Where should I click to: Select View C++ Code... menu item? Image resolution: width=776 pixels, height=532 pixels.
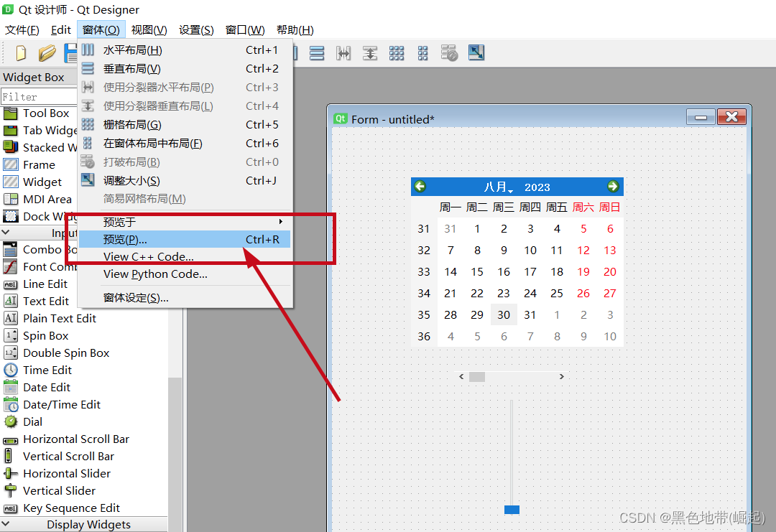point(185,256)
